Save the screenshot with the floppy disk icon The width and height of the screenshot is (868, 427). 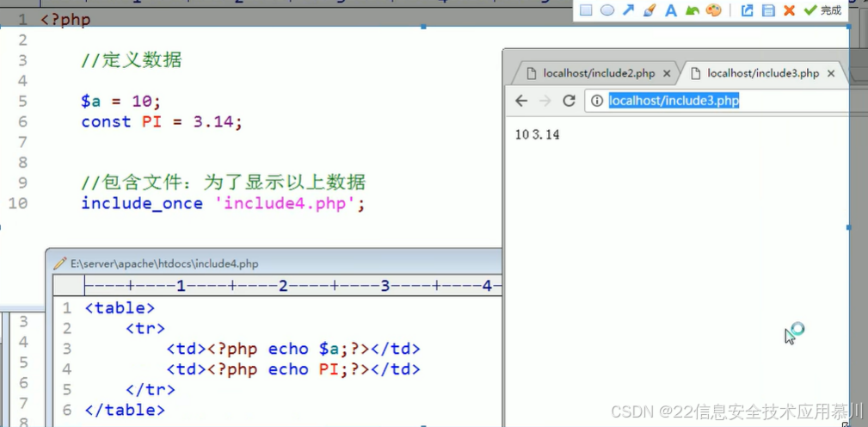tap(768, 10)
